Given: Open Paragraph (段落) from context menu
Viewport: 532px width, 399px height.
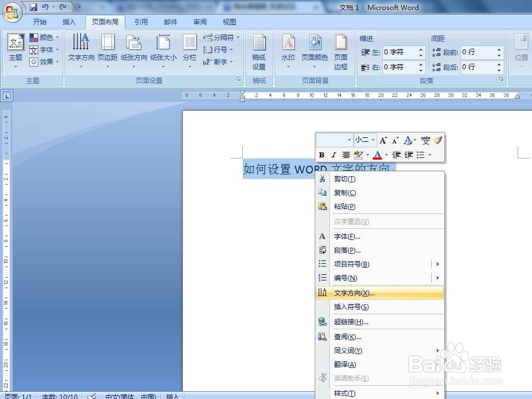Looking at the screenshot, I should [380, 250].
